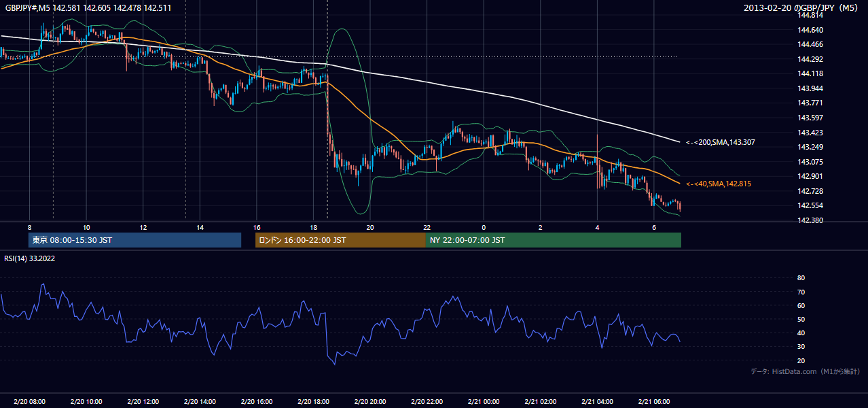
Task: Select the 200 SMA label 143.307
Action: pos(720,142)
